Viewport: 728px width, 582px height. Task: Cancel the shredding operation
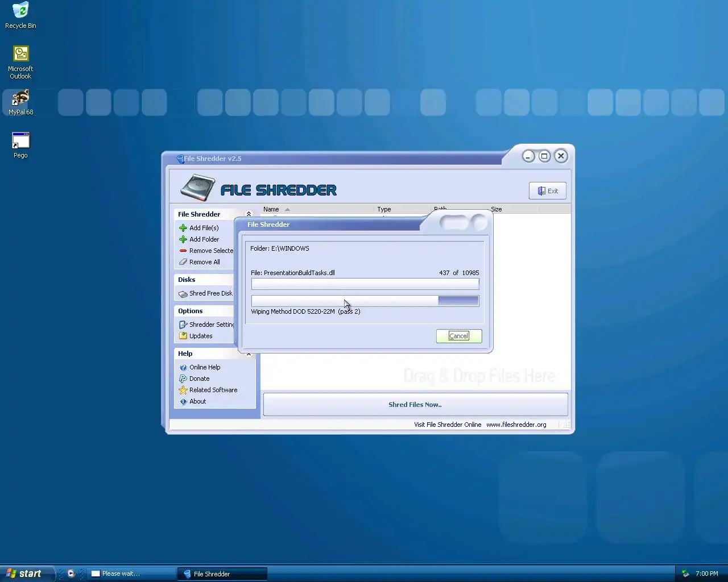[459, 336]
